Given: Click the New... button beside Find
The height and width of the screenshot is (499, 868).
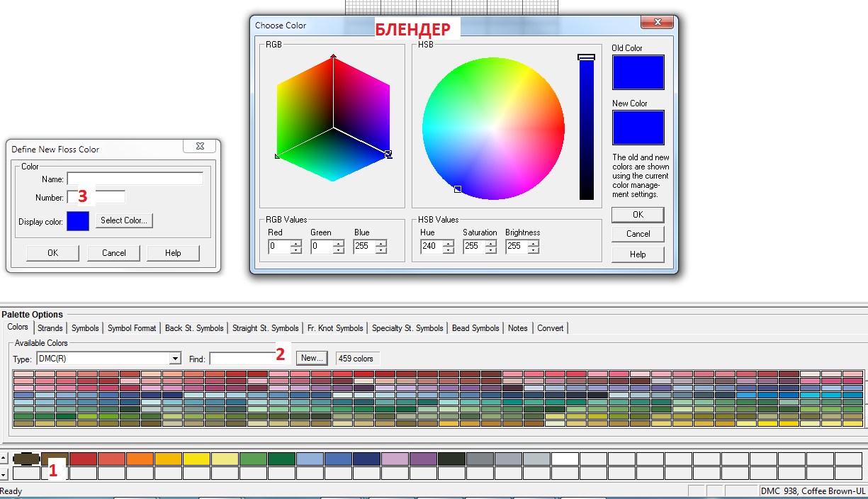Looking at the screenshot, I should click(x=312, y=358).
